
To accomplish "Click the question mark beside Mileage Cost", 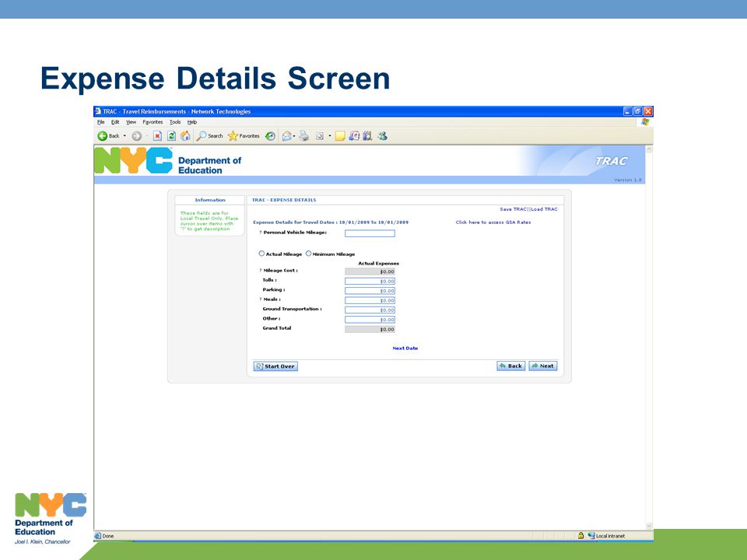I will (260, 271).
